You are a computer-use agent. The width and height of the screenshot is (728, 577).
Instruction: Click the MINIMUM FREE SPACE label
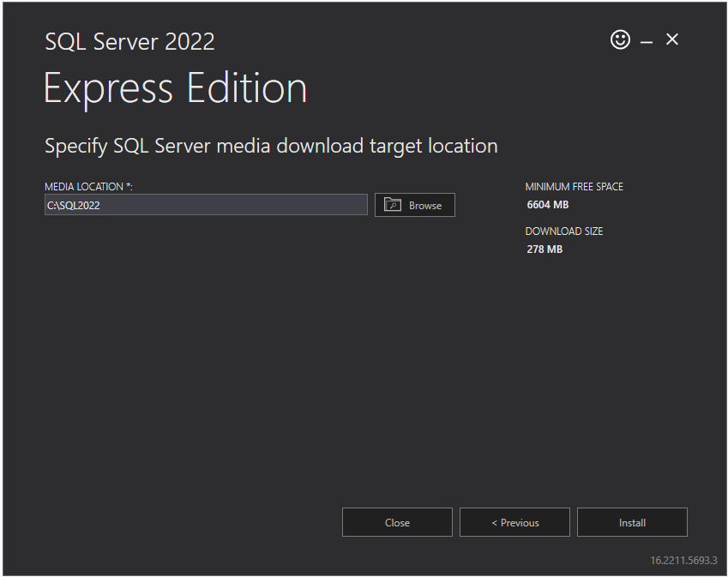tap(574, 187)
